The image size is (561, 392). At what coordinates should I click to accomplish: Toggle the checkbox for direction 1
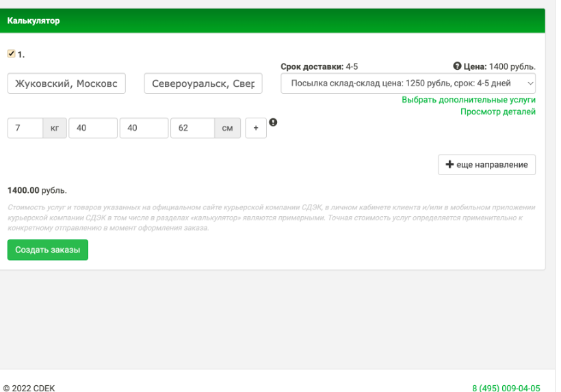click(11, 53)
